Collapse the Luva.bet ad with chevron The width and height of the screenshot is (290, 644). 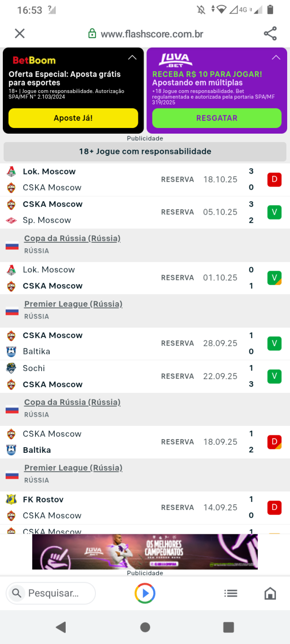tap(276, 58)
